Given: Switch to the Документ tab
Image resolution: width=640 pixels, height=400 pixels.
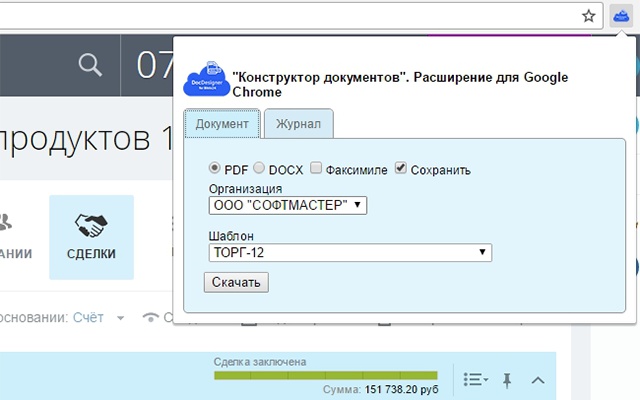Looking at the screenshot, I should (x=222, y=124).
